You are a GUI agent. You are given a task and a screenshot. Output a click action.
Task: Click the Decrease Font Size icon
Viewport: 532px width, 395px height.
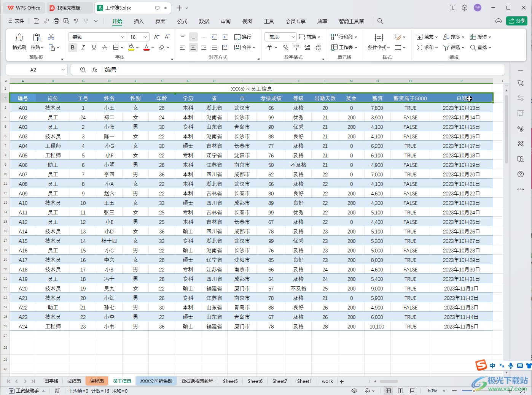point(167,37)
